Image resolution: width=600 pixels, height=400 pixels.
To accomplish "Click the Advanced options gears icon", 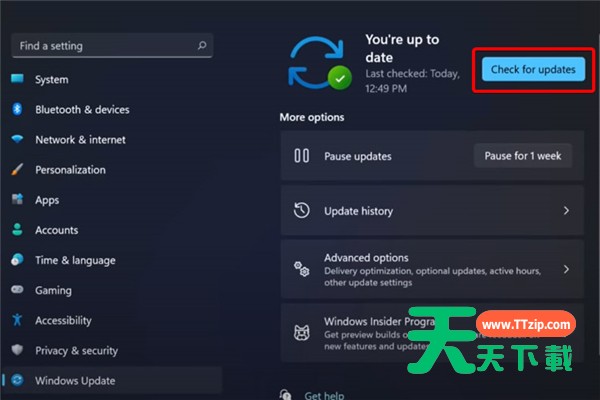I will (302, 269).
